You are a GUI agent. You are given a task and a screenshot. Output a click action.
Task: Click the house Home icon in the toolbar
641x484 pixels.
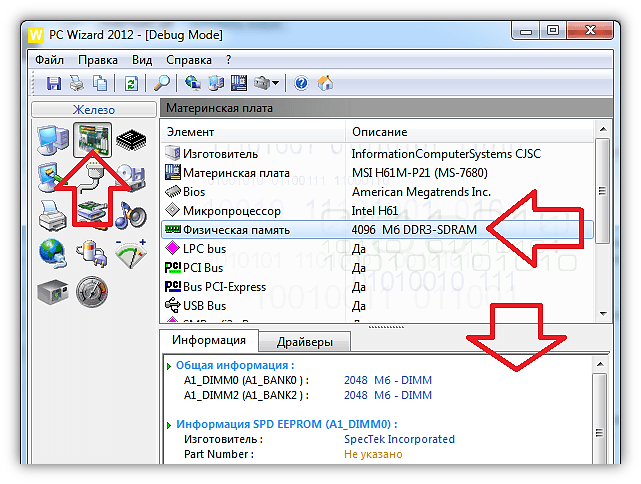(x=325, y=83)
